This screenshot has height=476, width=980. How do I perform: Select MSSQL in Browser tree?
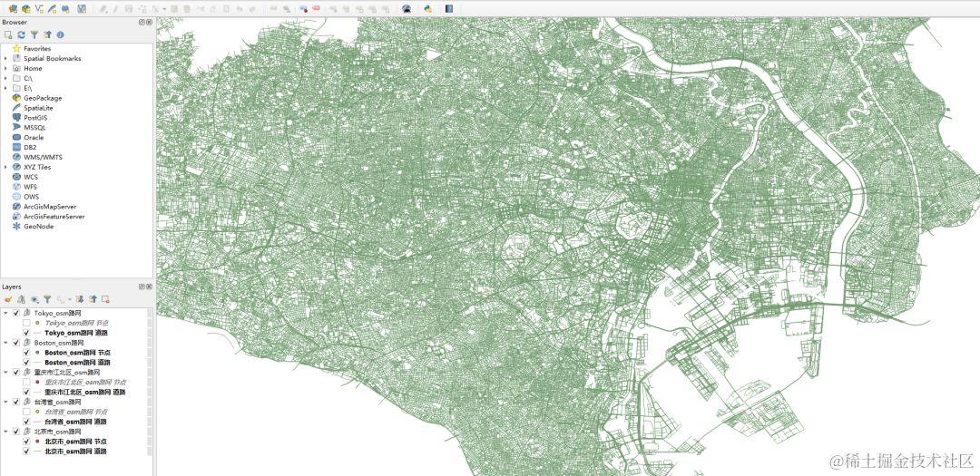pos(35,128)
